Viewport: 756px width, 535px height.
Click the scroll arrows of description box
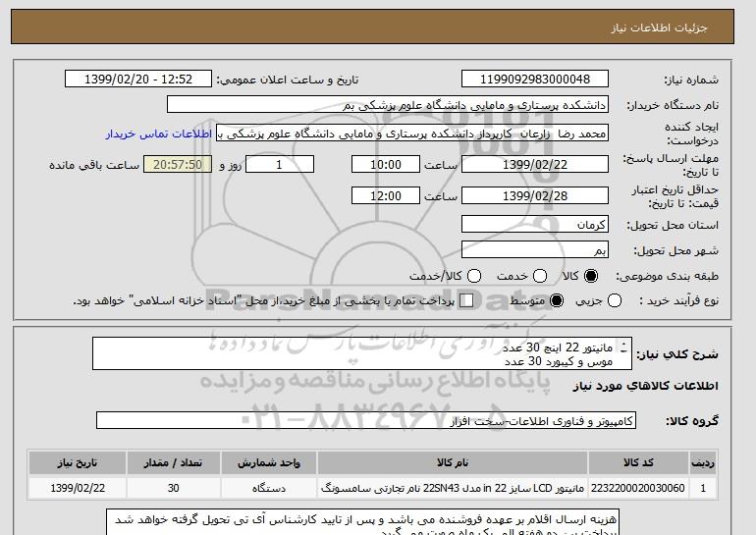click(x=623, y=348)
